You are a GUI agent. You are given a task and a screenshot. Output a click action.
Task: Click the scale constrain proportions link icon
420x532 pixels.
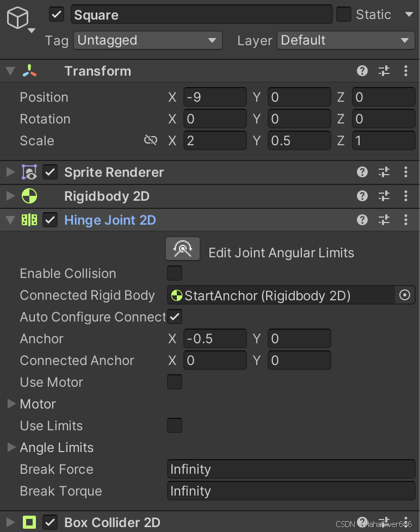[x=150, y=140]
